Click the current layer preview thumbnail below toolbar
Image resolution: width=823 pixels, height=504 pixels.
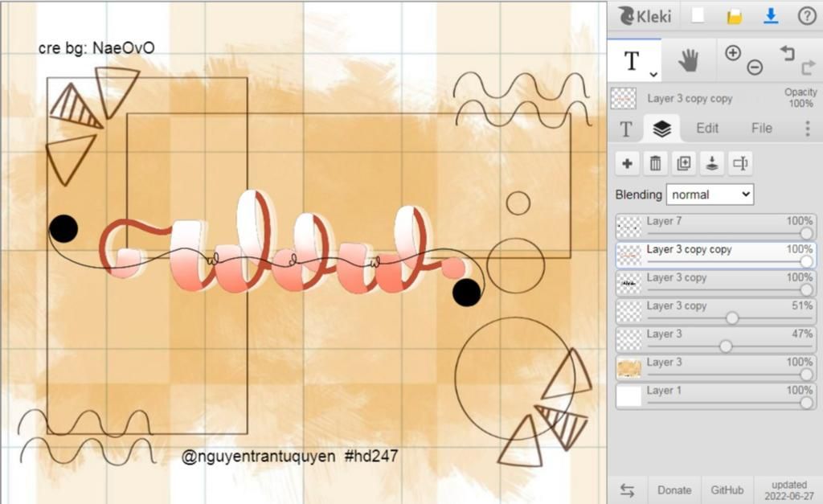pos(624,98)
